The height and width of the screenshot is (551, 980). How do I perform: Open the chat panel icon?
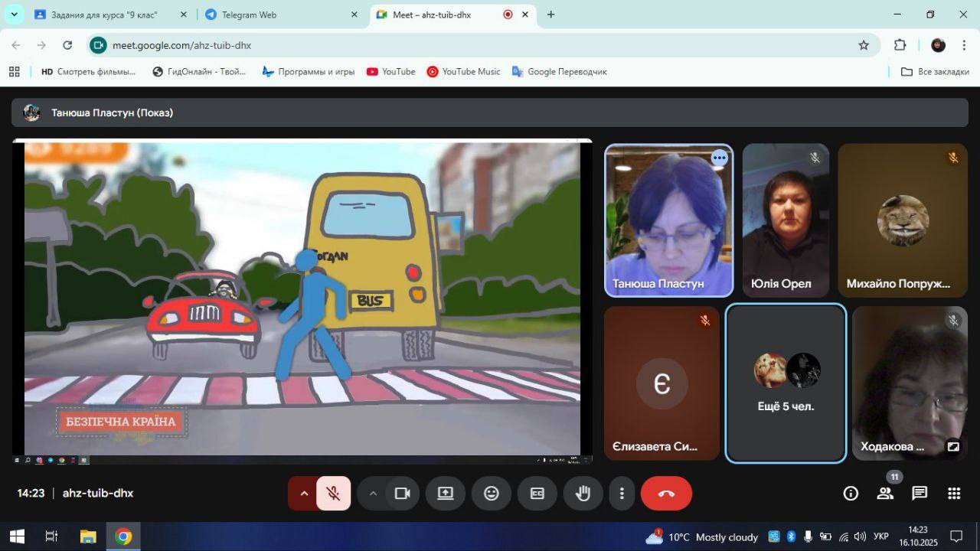[x=920, y=494]
